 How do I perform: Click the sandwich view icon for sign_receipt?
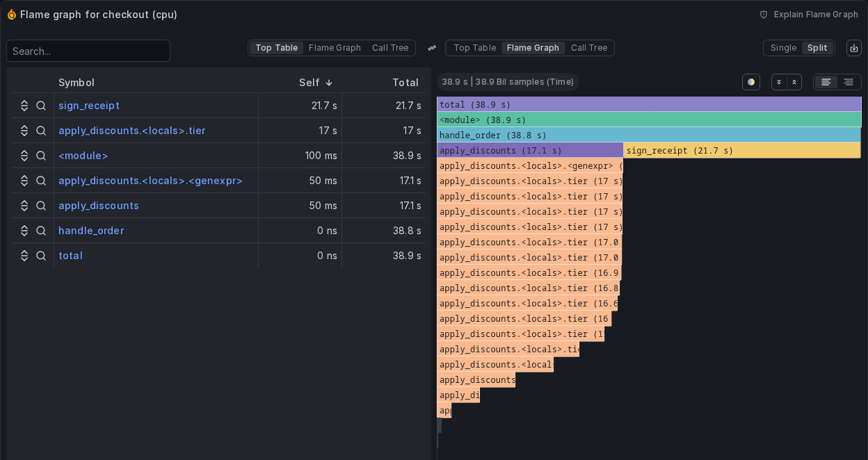(x=24, y=106)
